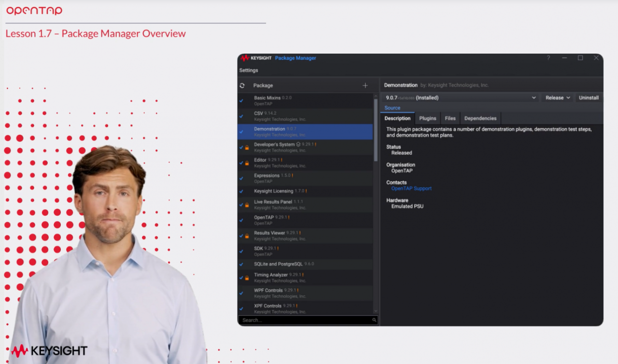618x364 pixels.
Task: Click the plus icon beside Package header
Action: click(365, 85)
